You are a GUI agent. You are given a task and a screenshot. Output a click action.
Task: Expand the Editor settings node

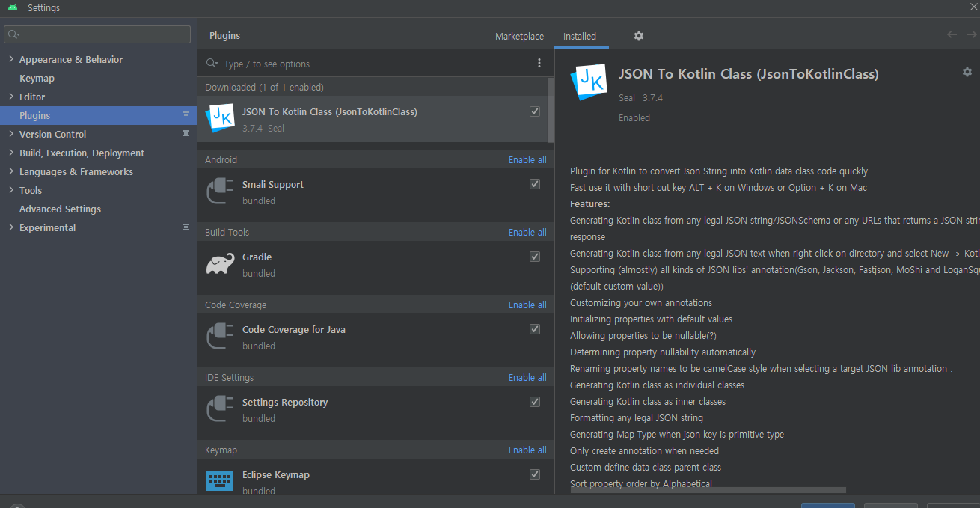pos(10,97)
